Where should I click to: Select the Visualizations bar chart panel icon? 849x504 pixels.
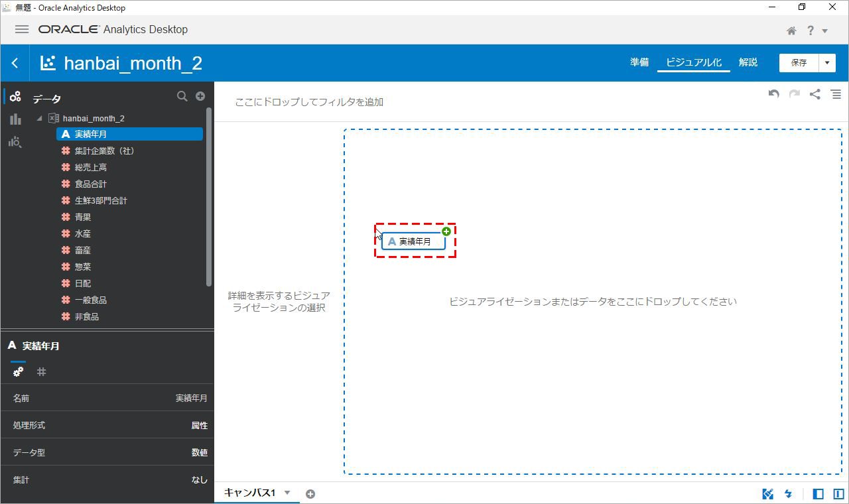(x=15, y=119)
